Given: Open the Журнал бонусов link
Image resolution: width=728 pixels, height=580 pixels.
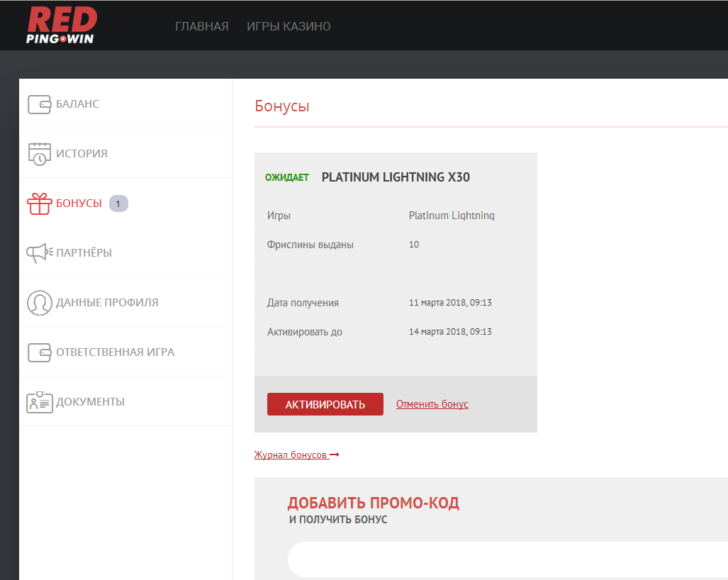Looking at the screenshot, I should click(x=291, y=454).
